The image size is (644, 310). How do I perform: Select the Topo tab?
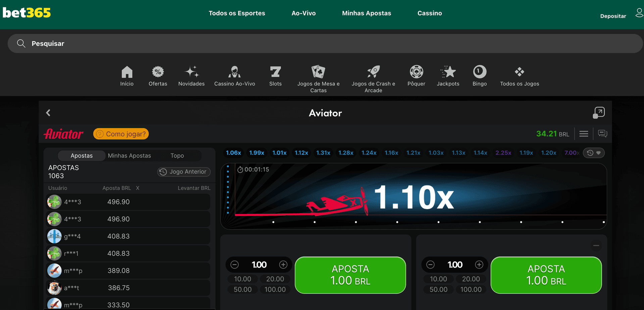[177, 156]
